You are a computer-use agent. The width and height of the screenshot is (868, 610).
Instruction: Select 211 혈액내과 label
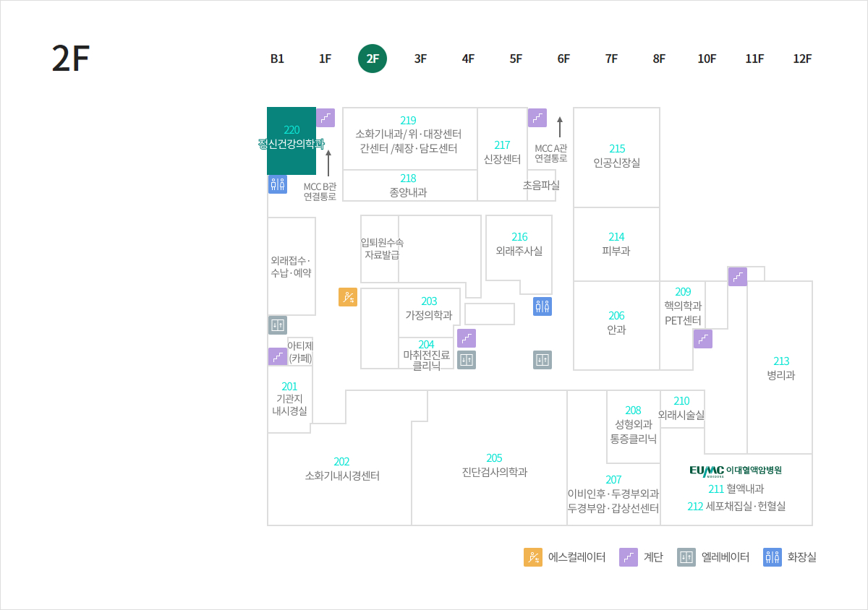[736, 489]
